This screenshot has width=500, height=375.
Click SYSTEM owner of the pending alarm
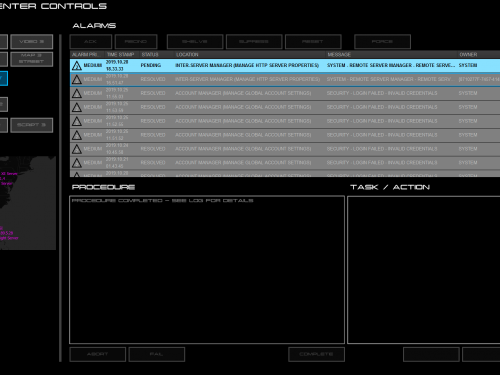(468, 65)
